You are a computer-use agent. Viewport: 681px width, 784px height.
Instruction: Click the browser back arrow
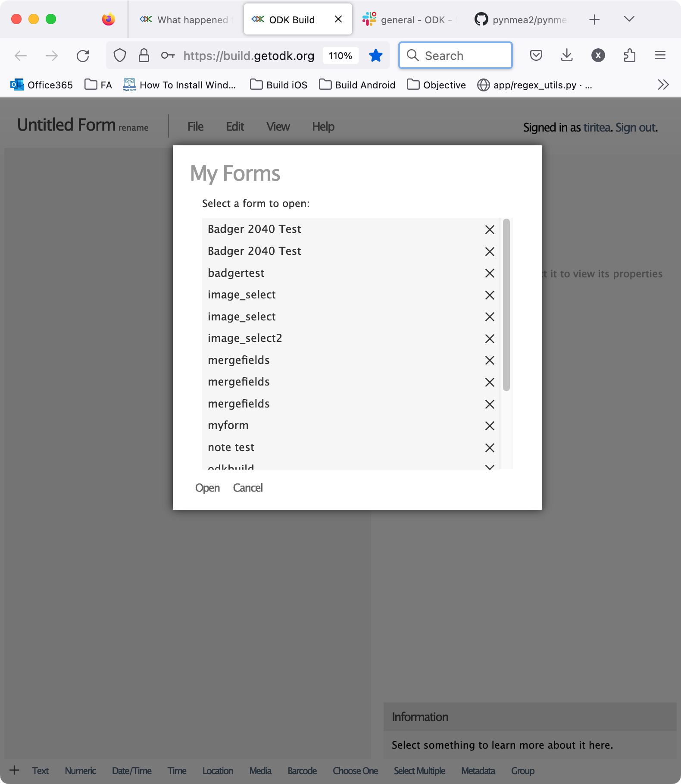[21, 56]
